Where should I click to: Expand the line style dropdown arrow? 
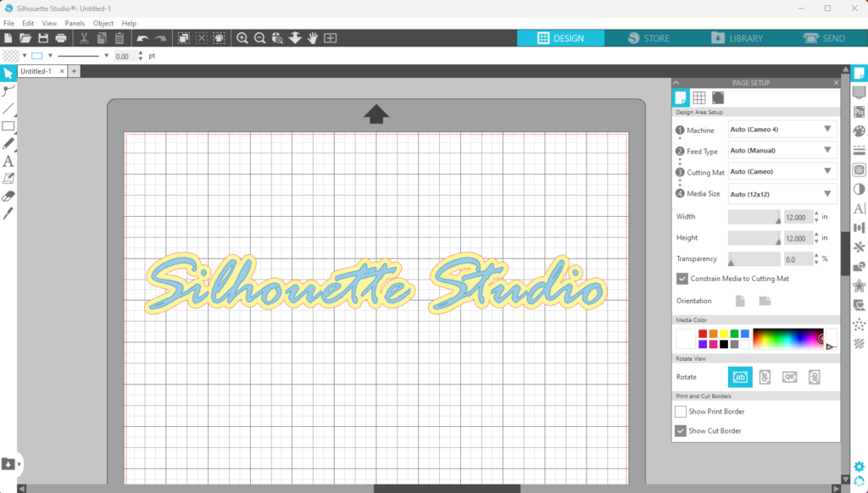106,56
